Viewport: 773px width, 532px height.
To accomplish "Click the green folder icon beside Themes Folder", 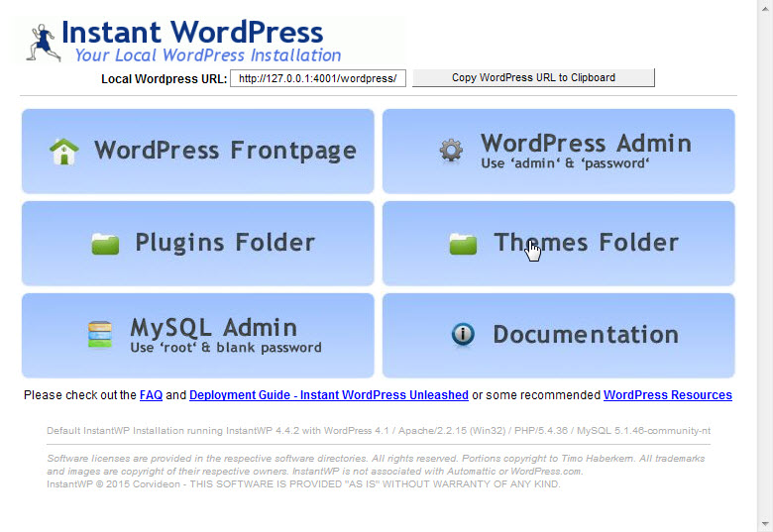I will (x=463, y=244).
